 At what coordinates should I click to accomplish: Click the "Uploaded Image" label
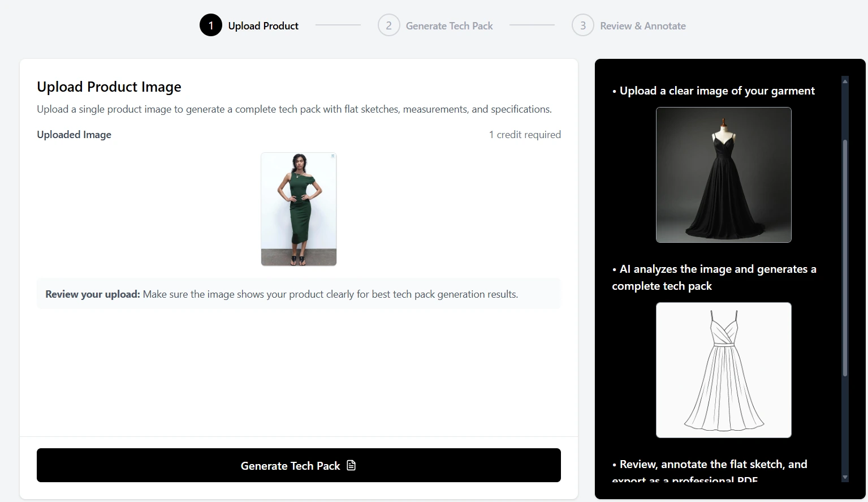click(74, 135)
